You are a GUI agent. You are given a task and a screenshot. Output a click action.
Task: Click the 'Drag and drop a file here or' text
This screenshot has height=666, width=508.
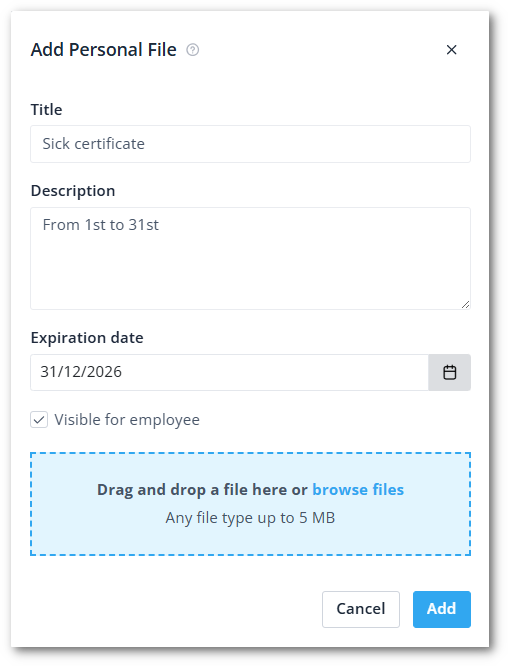202,489
